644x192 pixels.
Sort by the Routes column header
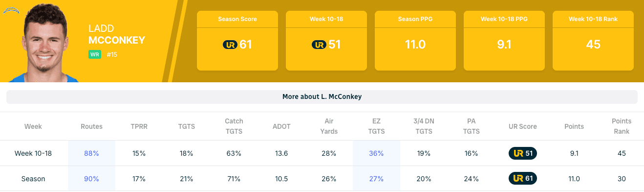(91, 126)
